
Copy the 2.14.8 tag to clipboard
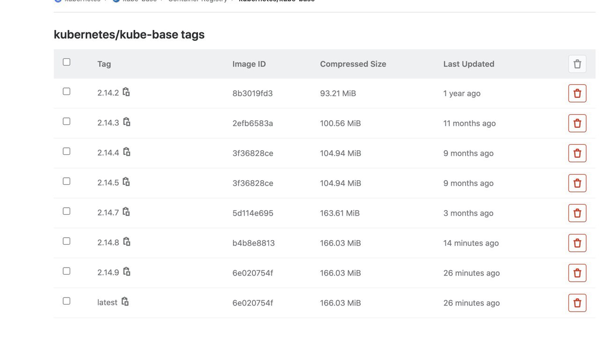[x=126, y=242]
